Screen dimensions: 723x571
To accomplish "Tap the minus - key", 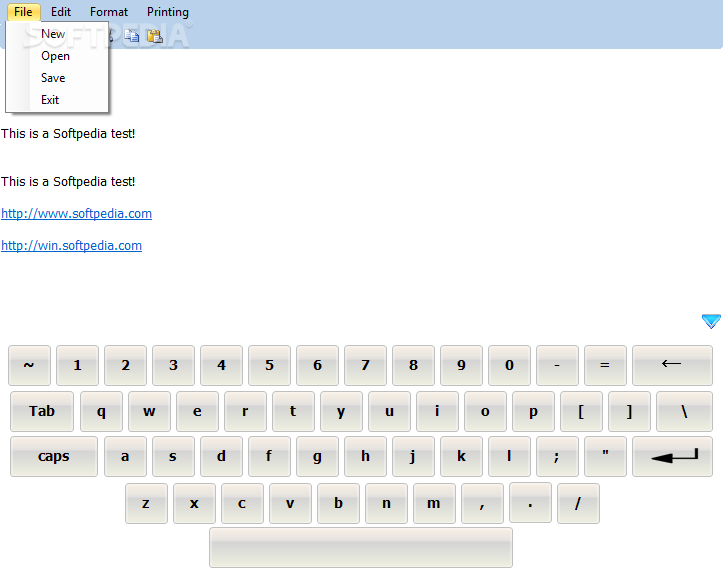I will click(x=557, y=365).
